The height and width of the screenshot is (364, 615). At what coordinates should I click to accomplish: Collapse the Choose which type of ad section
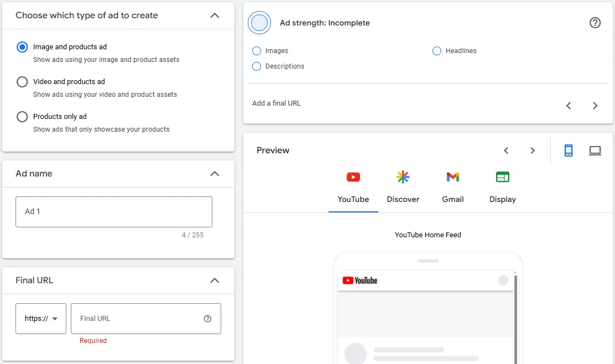pyautogui.click(x=215, y=15)
